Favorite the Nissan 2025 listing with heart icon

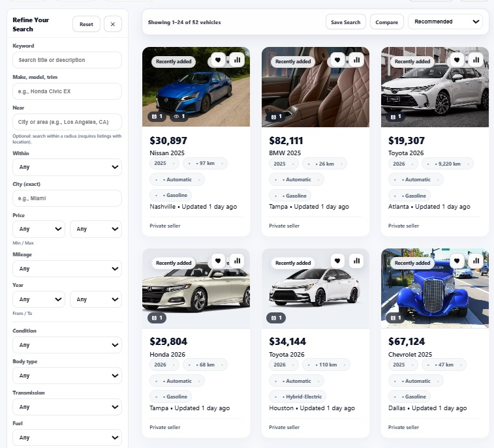click(218, 60)
